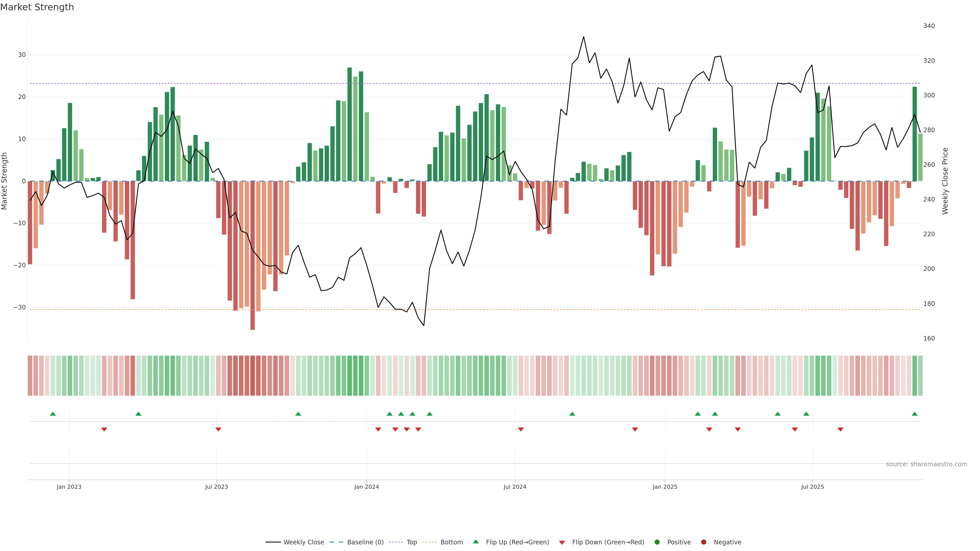Click the Jul 2025 x-axis label

(812, 487)
